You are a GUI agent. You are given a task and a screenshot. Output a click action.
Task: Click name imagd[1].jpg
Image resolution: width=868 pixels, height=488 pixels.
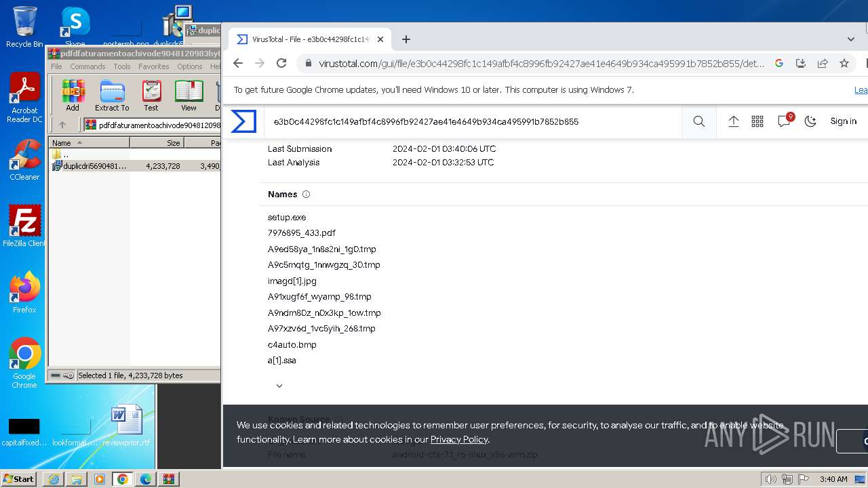[292, 281]
